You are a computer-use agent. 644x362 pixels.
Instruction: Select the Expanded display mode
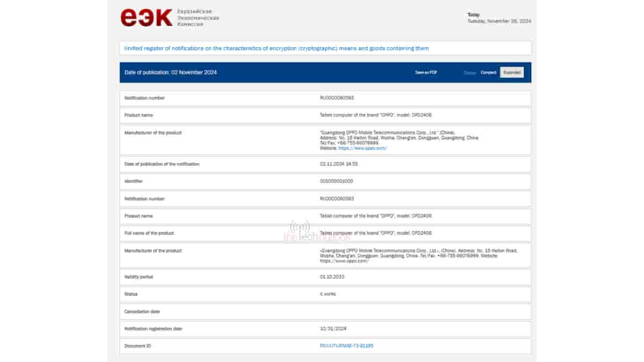(512, 72)
